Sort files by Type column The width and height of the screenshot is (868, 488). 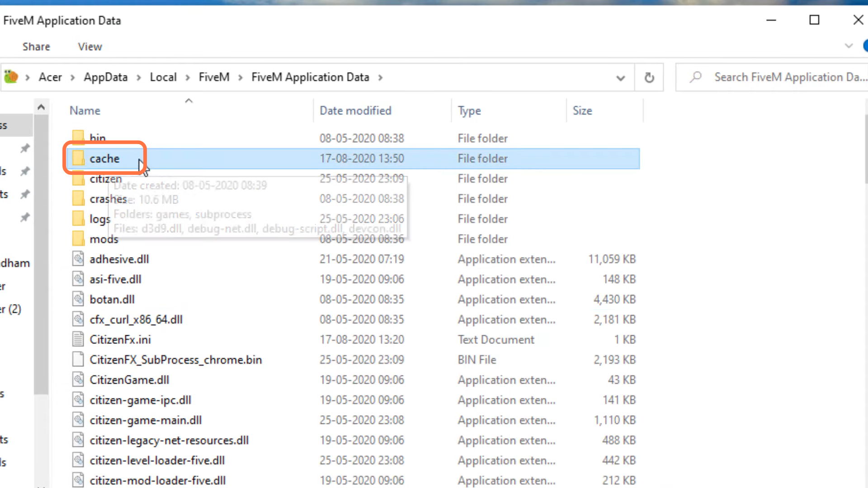click(x=469, y=111)
